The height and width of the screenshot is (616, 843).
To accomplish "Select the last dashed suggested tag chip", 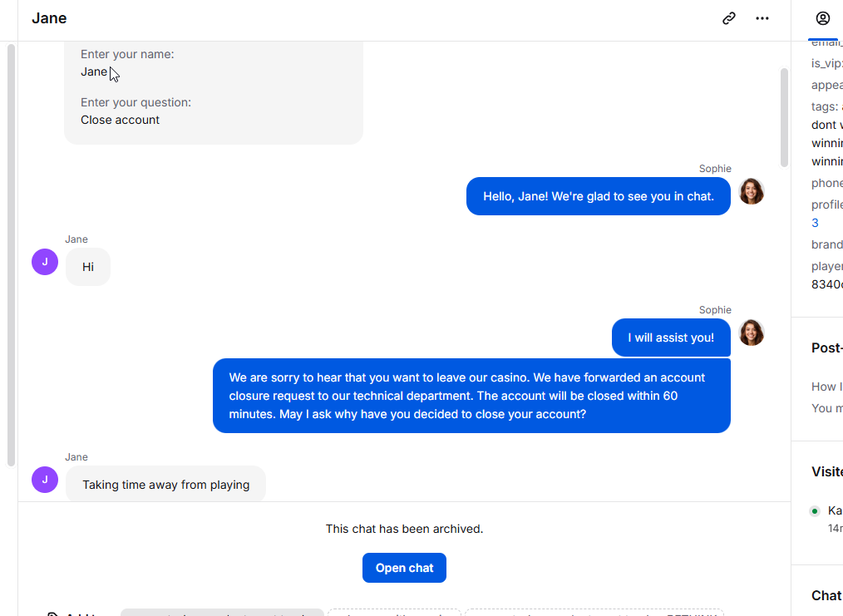I will 594,613.
